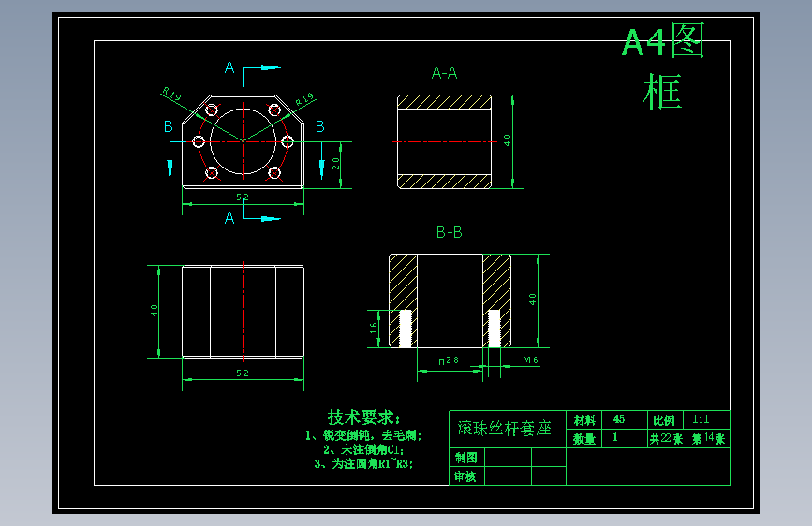Viewport: 812px width, 526px height.
Task: Click the "共22张" sheet count text
Action: click(667, 439)
